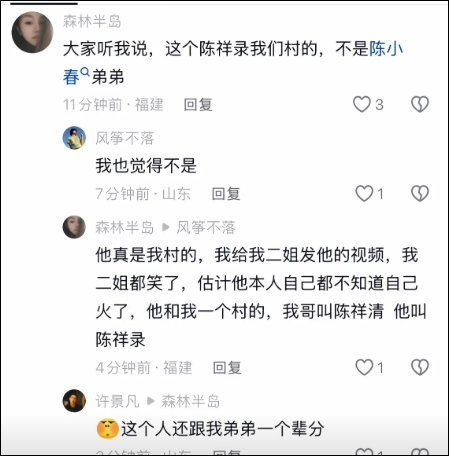Reply to the top comment via 回复
449x456 pixels.
coord(198,105)
